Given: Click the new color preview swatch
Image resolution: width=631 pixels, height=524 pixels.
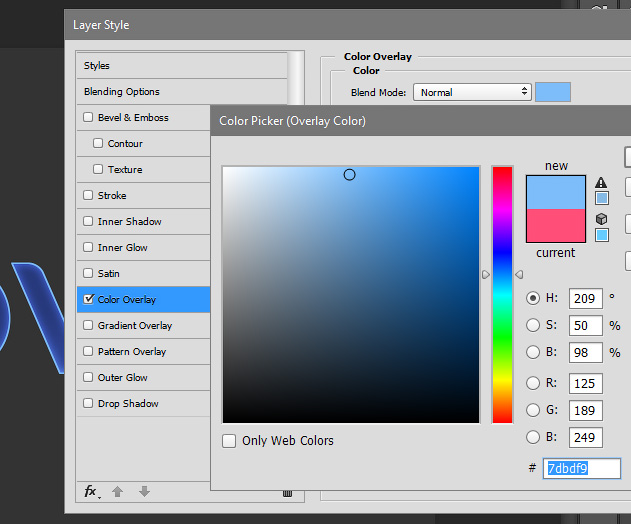Looking at the screenshot, I should pyautogui.click(x=556, y=192).
